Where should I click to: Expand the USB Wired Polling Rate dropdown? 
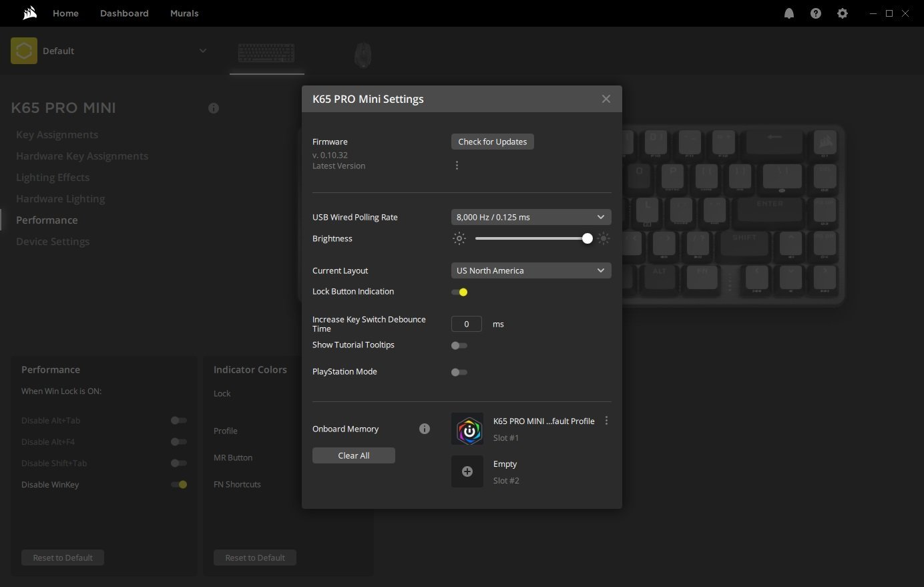pyautogui.click(x=531, y=217)
